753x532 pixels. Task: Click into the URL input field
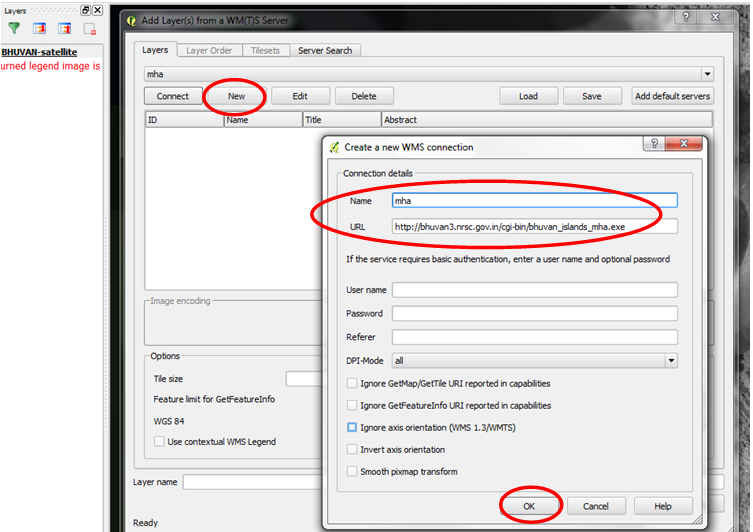pyautogui.click(x=534, y=227)
